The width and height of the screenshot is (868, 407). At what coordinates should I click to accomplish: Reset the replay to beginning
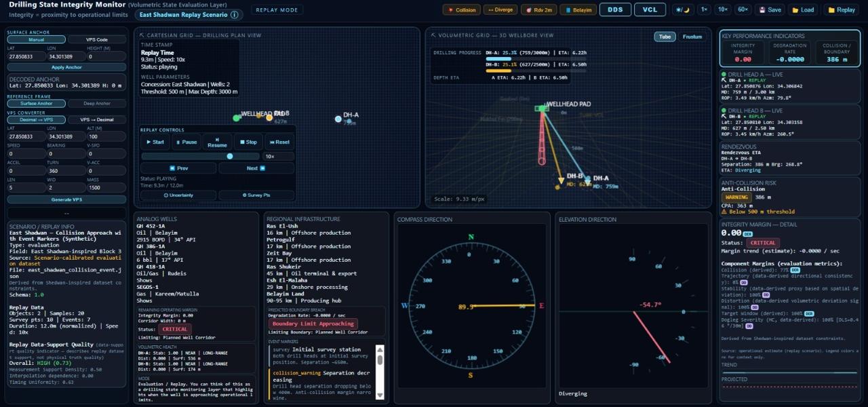pyautogui.click(x=279, y=142)
